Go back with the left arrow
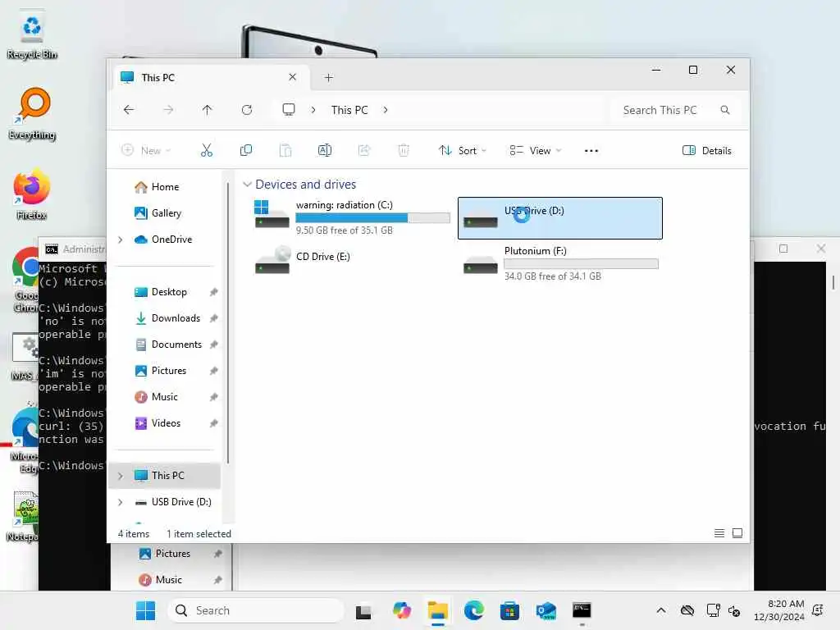The width and height of the screenshot is (840, 630). 129,110
